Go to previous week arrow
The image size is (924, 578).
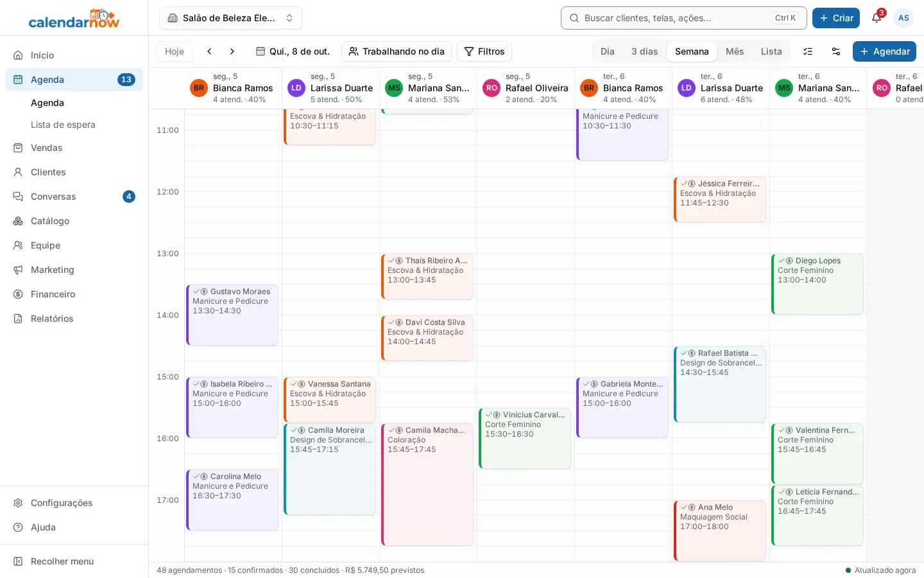pos(209,51)
